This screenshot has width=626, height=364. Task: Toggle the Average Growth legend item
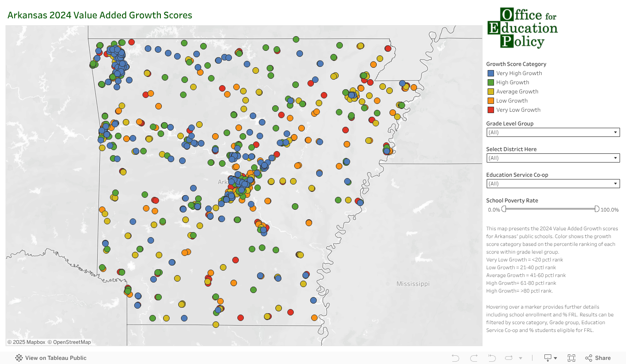pos(517,92)
